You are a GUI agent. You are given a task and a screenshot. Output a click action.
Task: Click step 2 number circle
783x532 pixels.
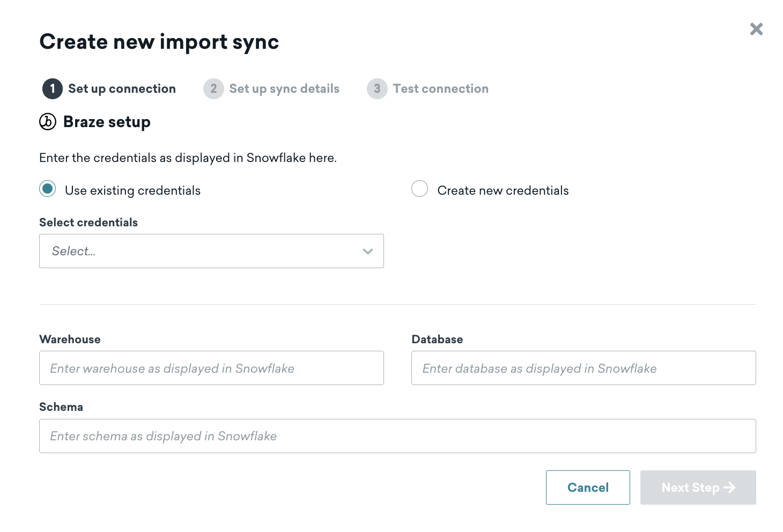tap(213, 88)
